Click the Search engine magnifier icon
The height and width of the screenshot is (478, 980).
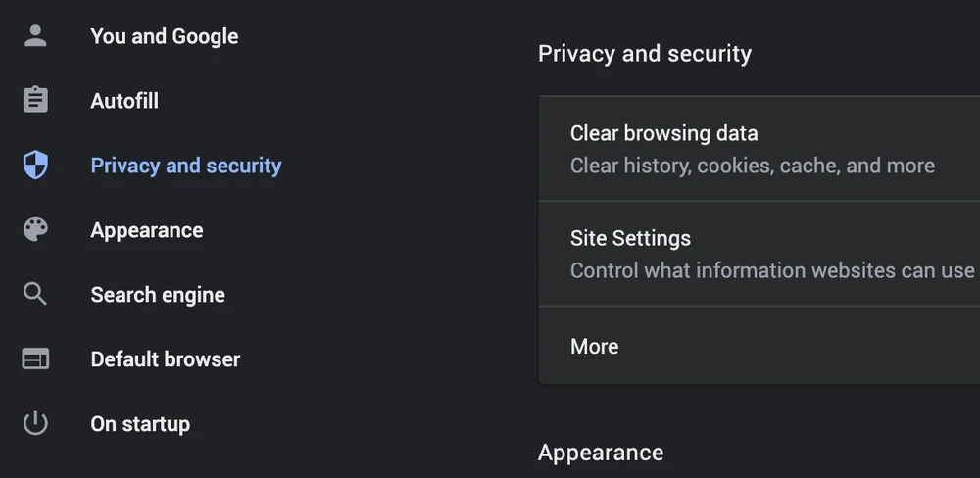pos(35,294)
